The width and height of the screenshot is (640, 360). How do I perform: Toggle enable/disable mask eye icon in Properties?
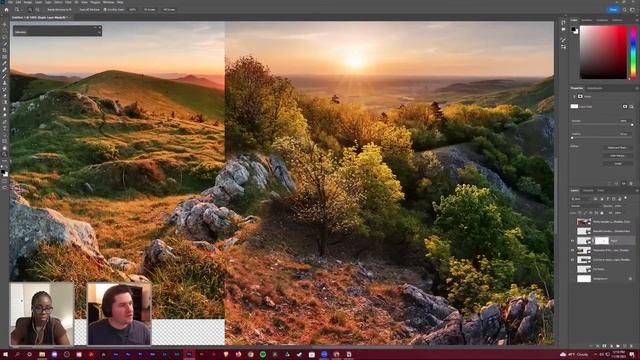click(624, 183)
